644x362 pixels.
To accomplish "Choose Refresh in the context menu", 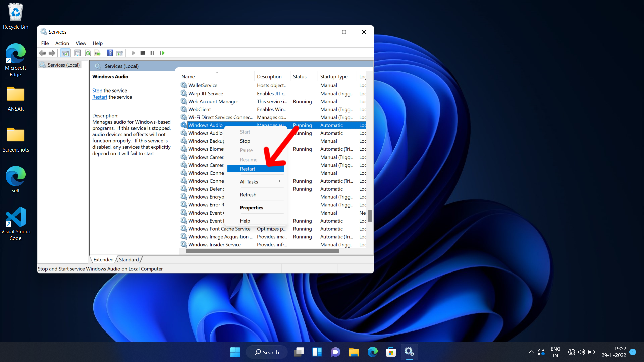I will pyautogui.click(x=256, y=195).
